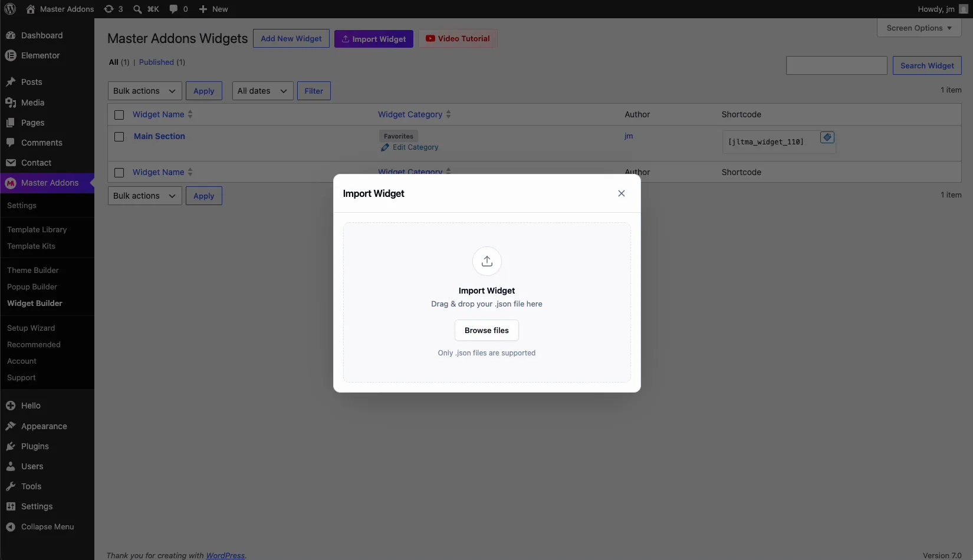Image resolution: width=973 pixels, height=560 pixels.
Task: Open Popup Builder submenu item
Action: [32, 286]
